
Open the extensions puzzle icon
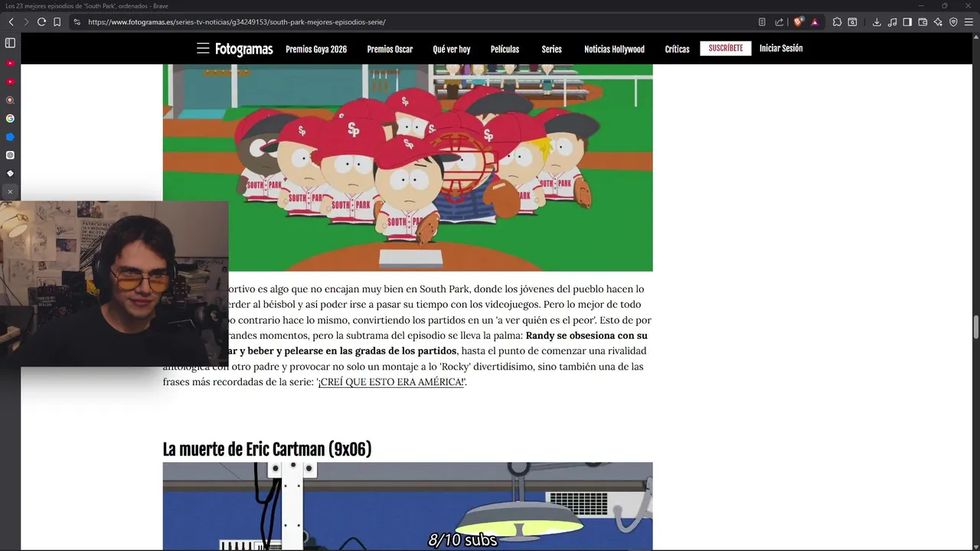click(x=837, y=22)
